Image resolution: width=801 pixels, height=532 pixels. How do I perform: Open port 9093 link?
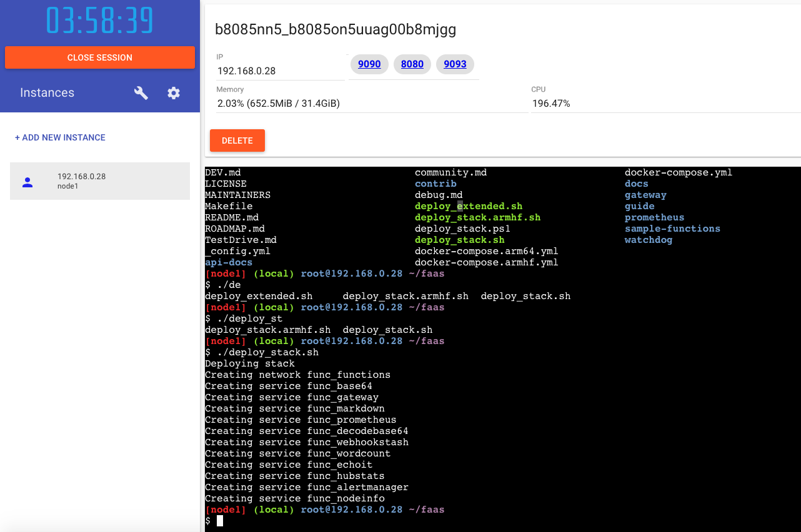point(455,64)
